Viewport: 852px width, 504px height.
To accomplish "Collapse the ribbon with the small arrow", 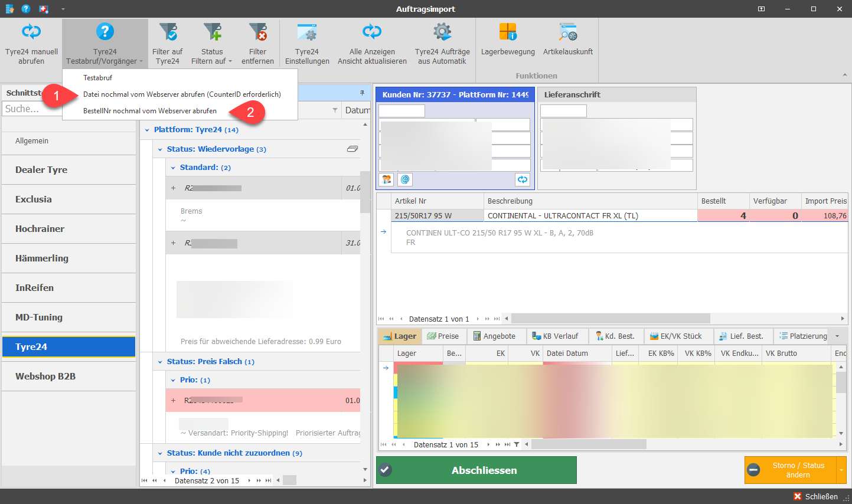I will (844, 76).
